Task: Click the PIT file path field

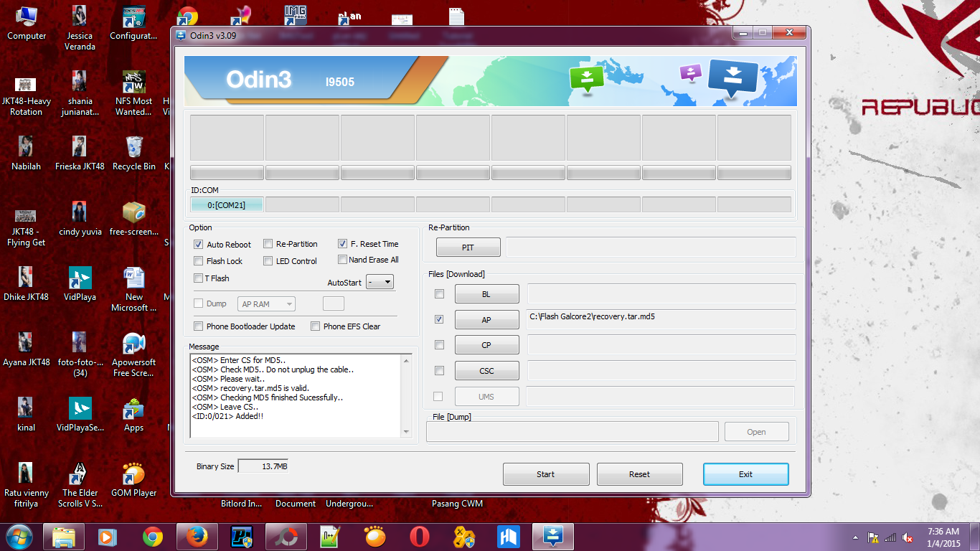Action: [x=651, y=248]
